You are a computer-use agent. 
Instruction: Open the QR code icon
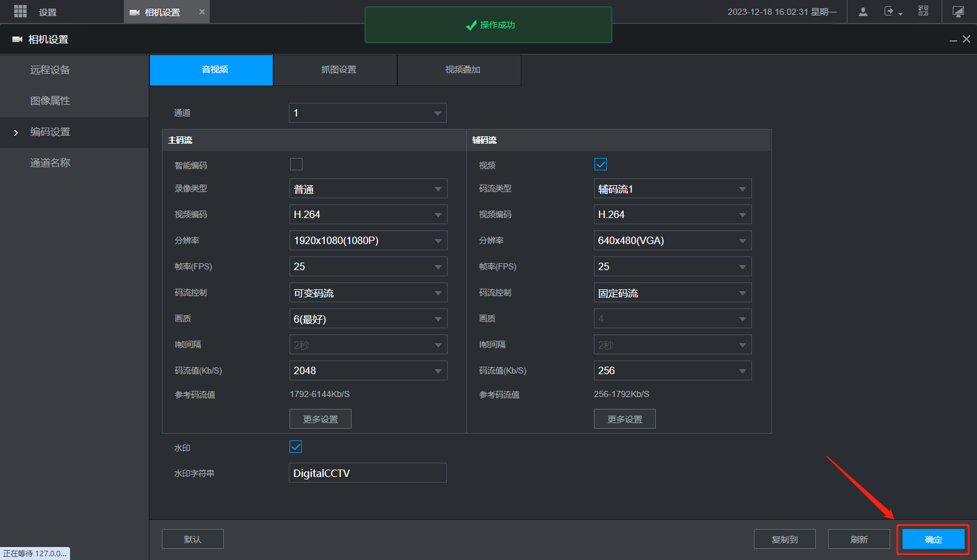pyautogui.click(x=923, y=11)
